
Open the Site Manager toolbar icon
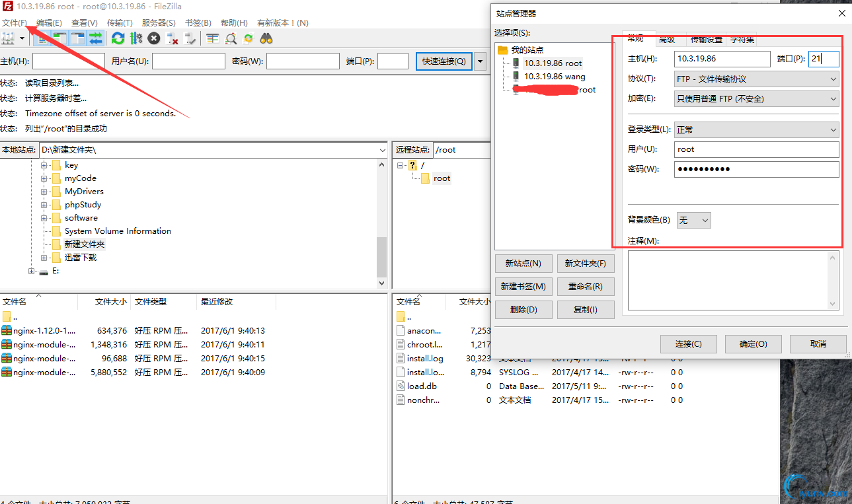click(8, 38)
